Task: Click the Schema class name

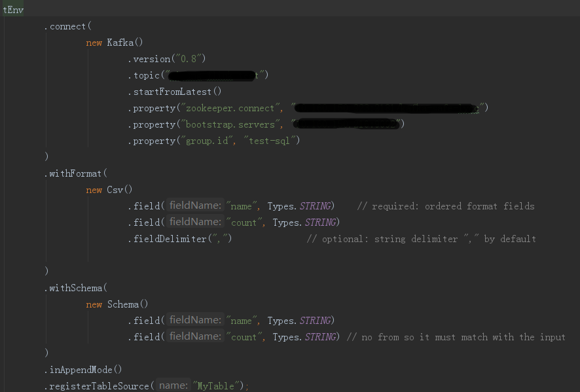Action: point(125,304)
